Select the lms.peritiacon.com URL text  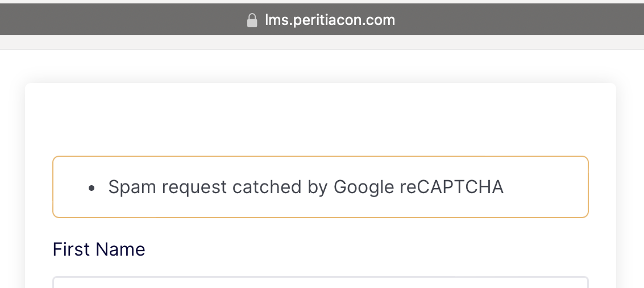click(330, 20)
